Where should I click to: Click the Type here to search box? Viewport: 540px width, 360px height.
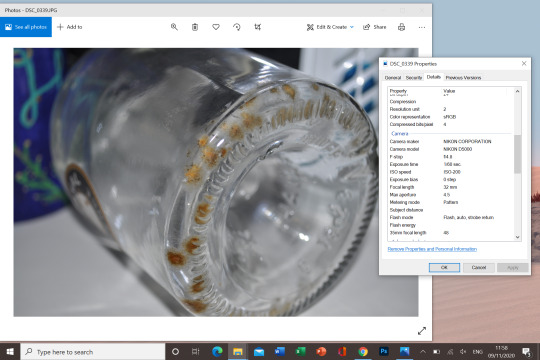click(93, 352)
